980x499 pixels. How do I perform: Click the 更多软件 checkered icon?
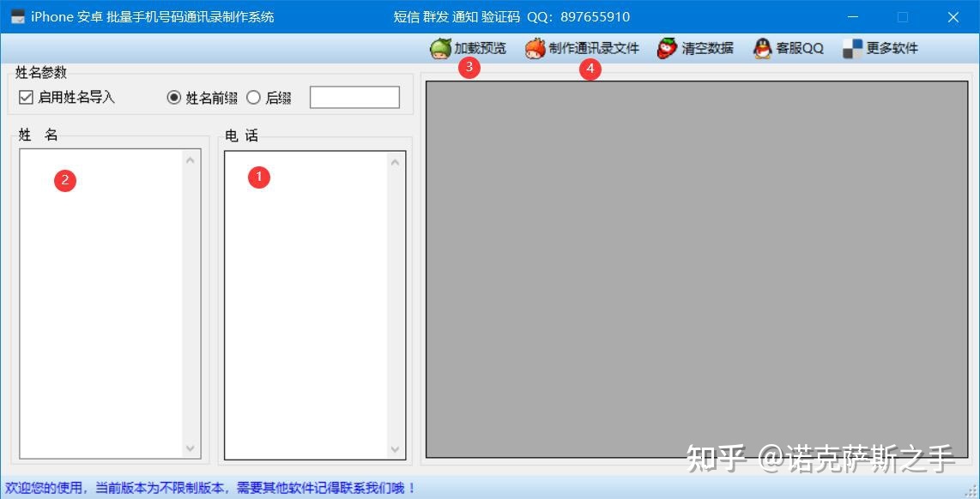click(852, 49)
